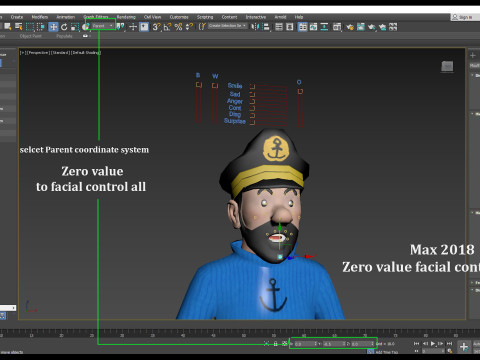The image size is (480, 360).
Task: Open Autodesk A360 gallery icon
Action: [393, 27]
